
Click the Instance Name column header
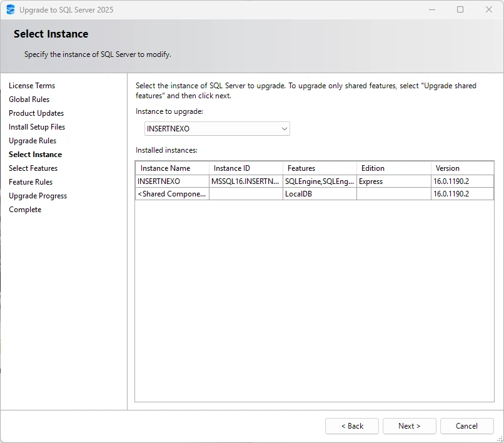[x=173, y=168]
